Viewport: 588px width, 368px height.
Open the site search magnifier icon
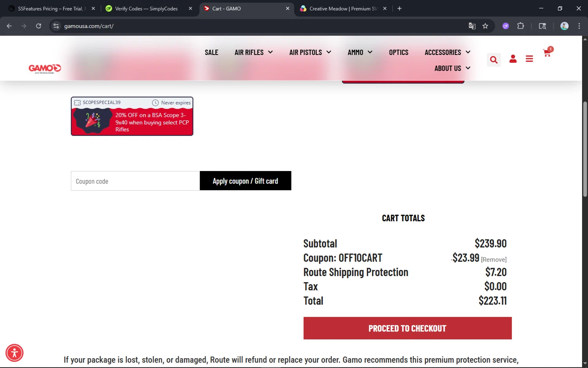click(x=494, y=60)
